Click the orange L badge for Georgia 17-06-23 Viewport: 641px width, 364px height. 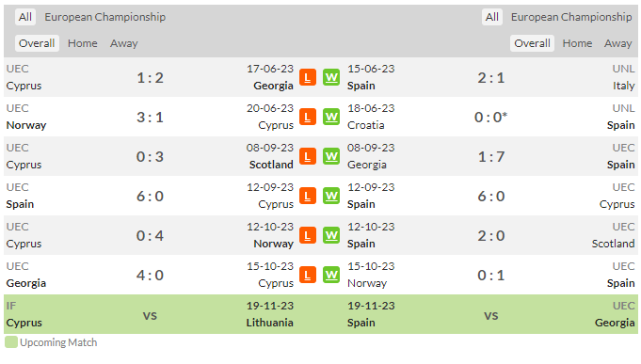pos(308,77)
